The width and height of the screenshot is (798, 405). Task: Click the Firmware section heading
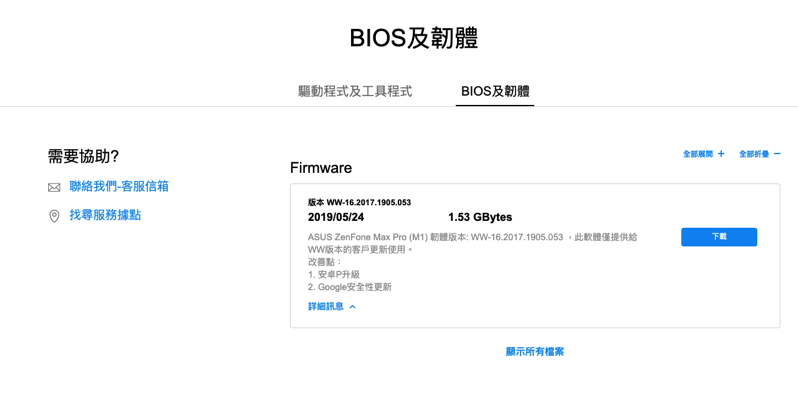click(321, 168)
